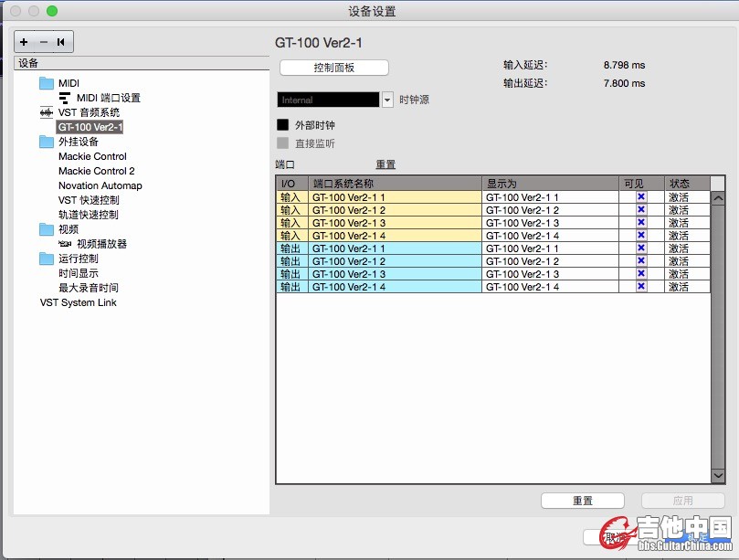The image size is (739, 560).
Task: Toggle the 外部时钟 checkbox
Action: [x=283, y=124]
